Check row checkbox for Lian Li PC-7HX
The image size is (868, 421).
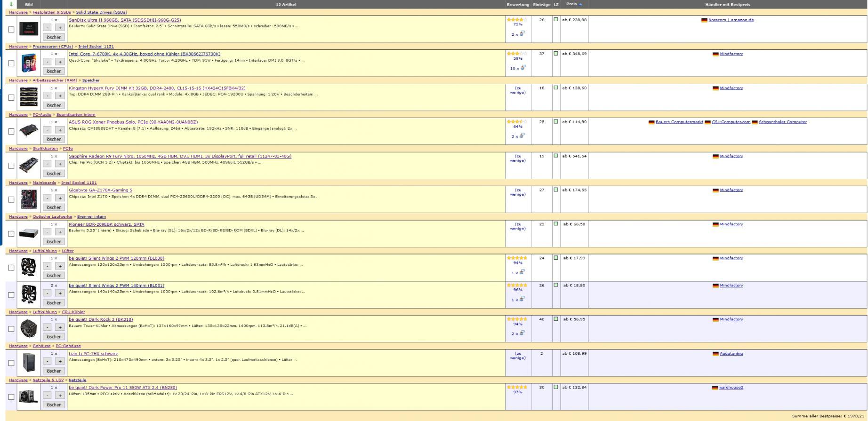[11, 363]
